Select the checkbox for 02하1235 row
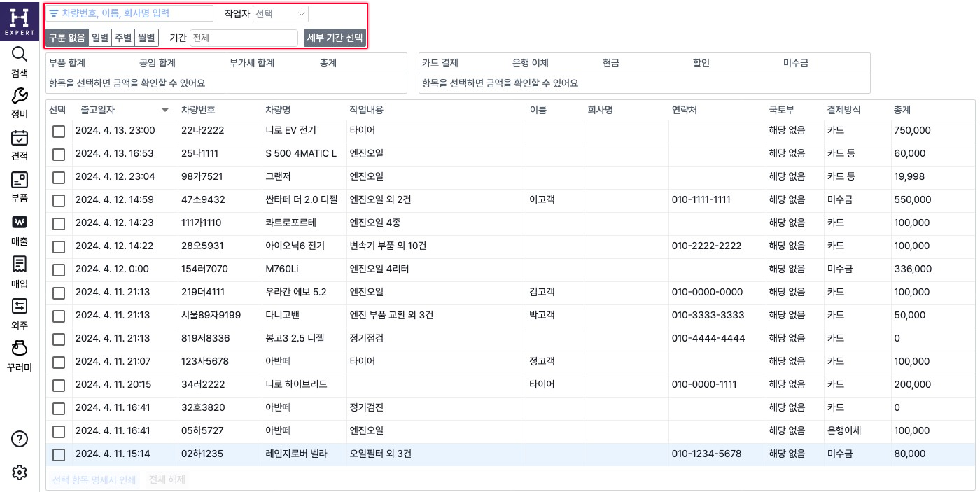This screenshot has height=492, width=980. click(59, 455)
